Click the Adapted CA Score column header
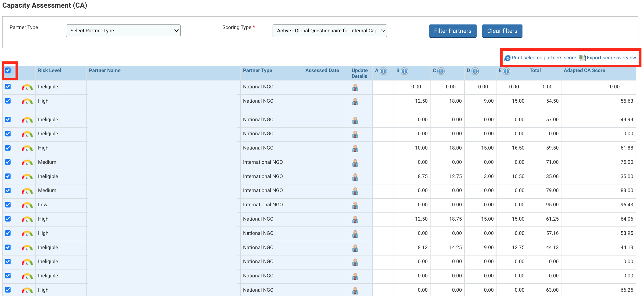Viewport: 644px width, 296px height. pos(584,71)
